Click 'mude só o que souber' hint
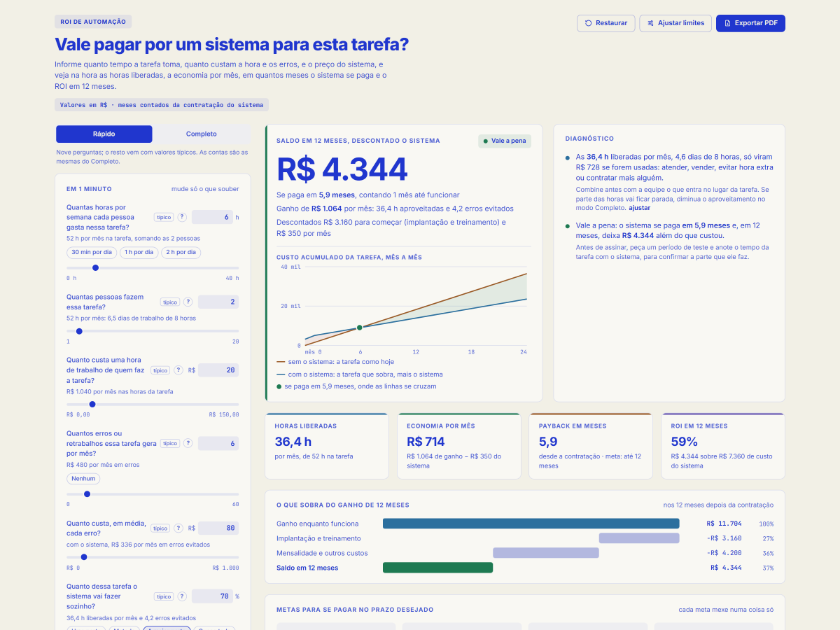The width and height of the screenshot is (840, 630). pyautogui.click(x=205, y=189)
